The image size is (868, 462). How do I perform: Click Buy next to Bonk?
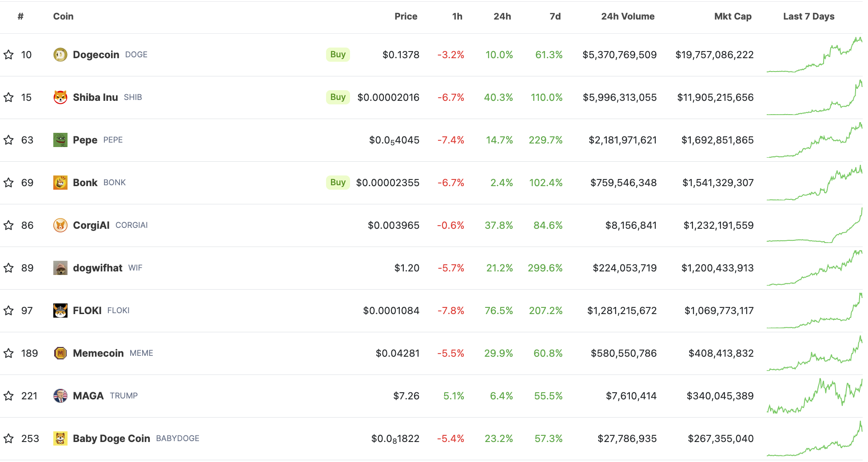pyautogui.click(x=338, y=183)
